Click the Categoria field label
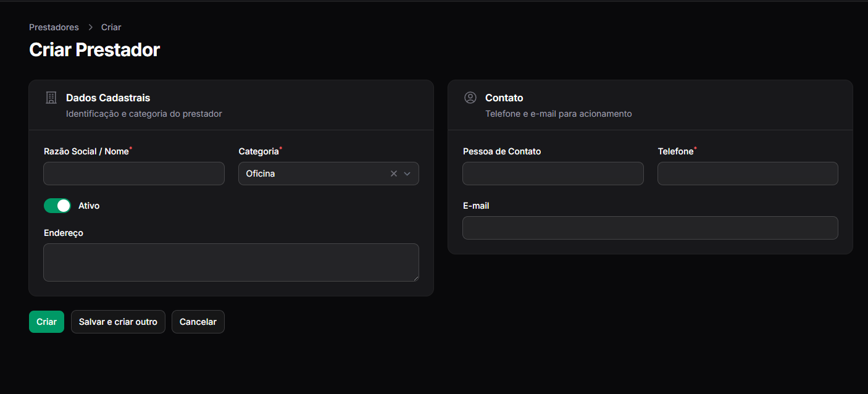Viewport: 868px width, 394px height. click(x=259, y=151)
